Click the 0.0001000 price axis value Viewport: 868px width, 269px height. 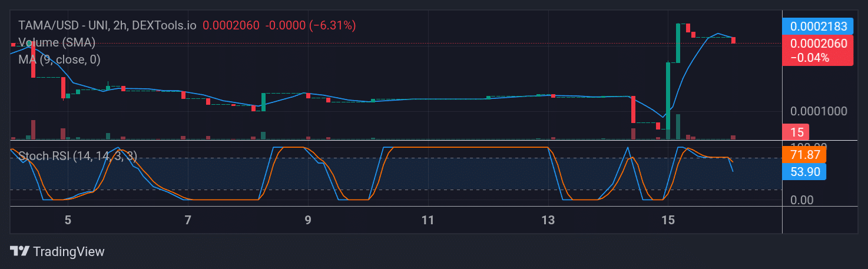point(819,111)
